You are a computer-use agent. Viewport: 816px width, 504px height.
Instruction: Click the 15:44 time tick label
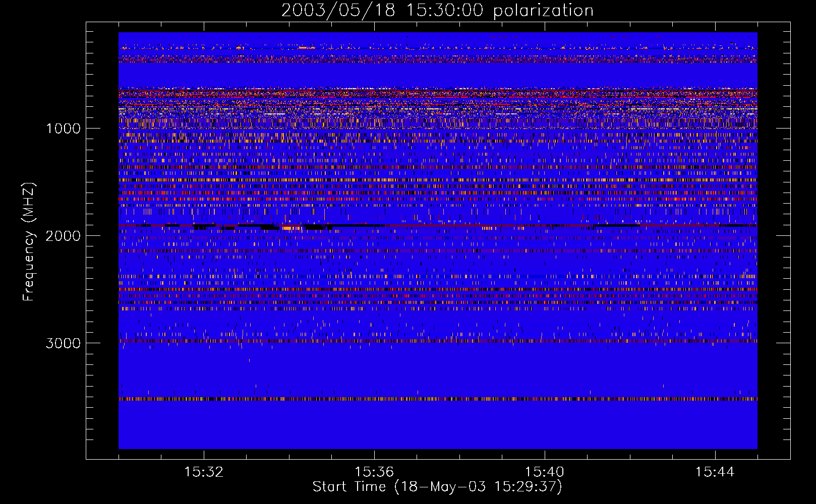715,472
